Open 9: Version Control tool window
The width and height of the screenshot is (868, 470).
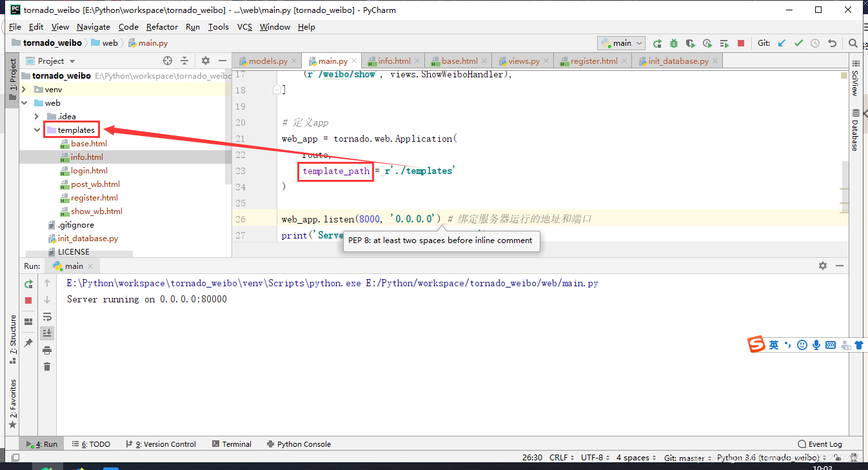pyautogui.click(x=161, y=444)
